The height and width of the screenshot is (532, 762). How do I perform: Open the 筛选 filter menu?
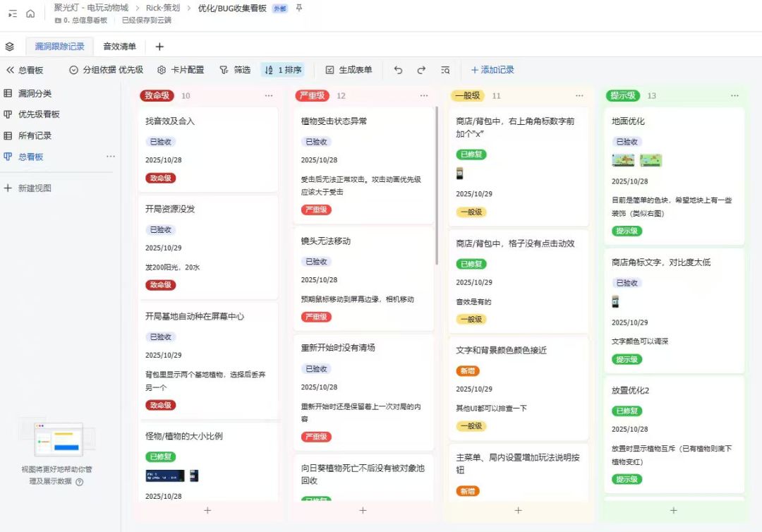(x=235, y=70)
